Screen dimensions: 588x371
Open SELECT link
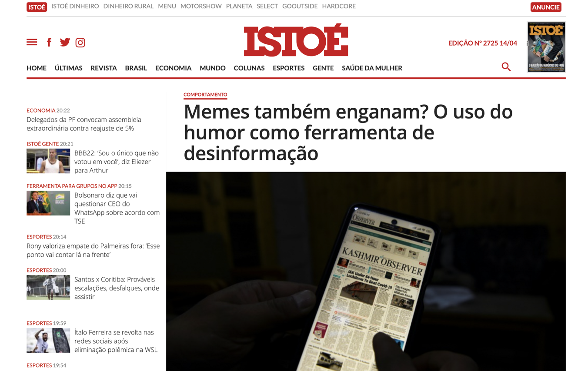coord(267,6)
